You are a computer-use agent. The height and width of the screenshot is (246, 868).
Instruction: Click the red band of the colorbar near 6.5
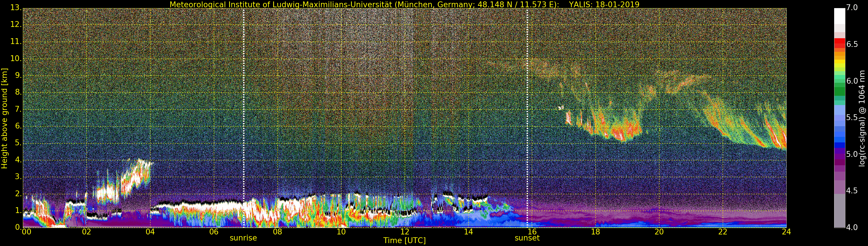(839, 44)
